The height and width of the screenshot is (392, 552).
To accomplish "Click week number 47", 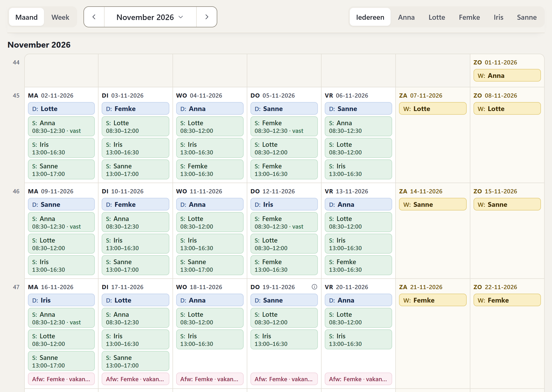I will [x=16, y=287].
